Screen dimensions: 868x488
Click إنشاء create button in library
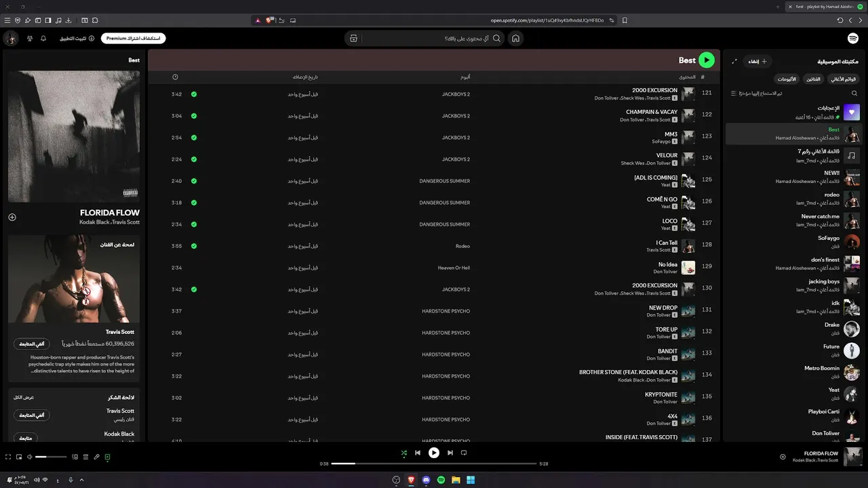coord(757,61)
